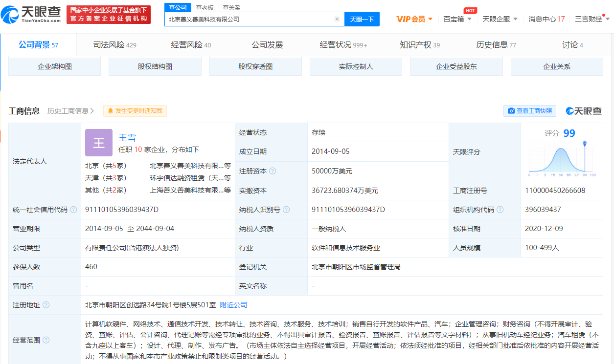
Task: Click 查看工商快照 button
Action: 530,111
